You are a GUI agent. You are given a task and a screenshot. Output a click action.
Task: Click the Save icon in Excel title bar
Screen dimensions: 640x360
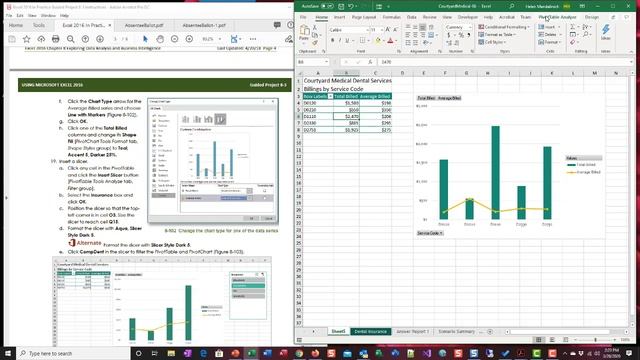[x=341, y=6]
